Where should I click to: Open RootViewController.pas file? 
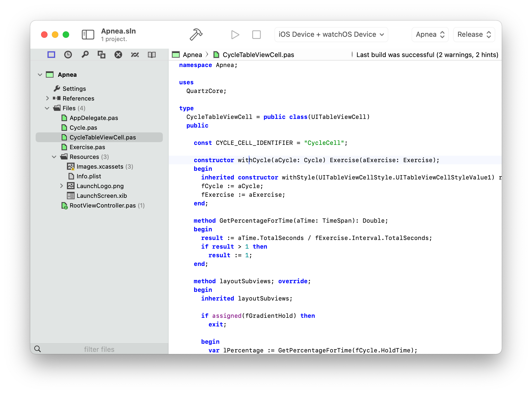(103, 205)
